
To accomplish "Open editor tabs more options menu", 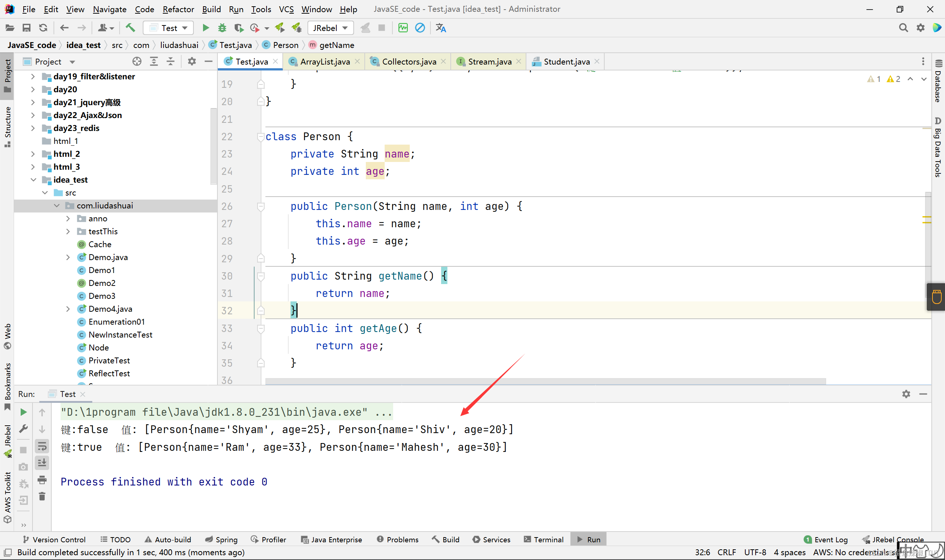I will pyautogui.click(x=923, y=62).
